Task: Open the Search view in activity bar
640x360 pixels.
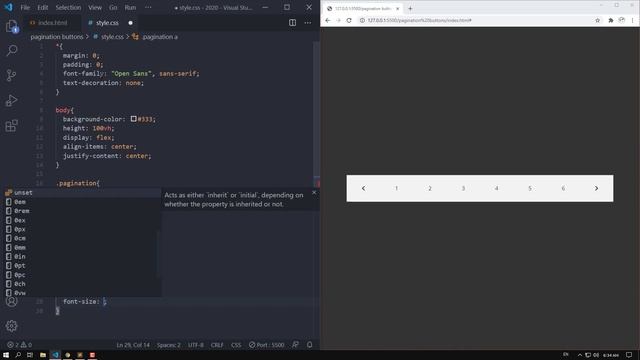Action: 12,51
